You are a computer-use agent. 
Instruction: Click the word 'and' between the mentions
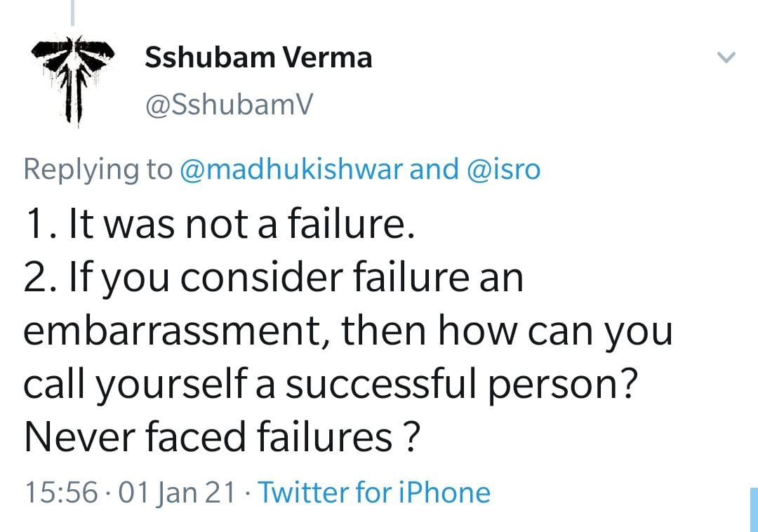pos(432,169)
